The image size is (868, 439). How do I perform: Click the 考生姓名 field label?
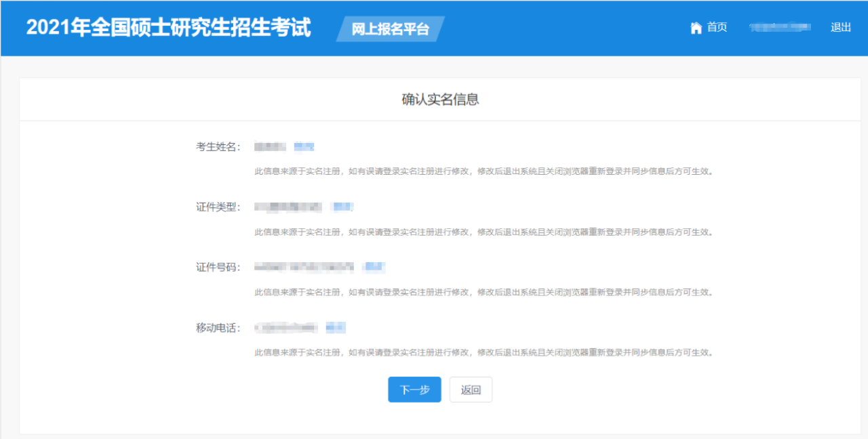click(218, 147)
